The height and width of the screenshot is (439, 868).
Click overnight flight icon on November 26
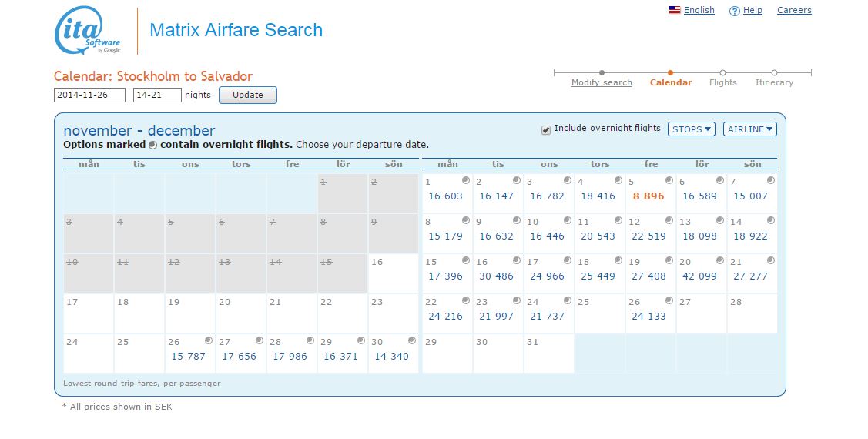pos(209,340)
